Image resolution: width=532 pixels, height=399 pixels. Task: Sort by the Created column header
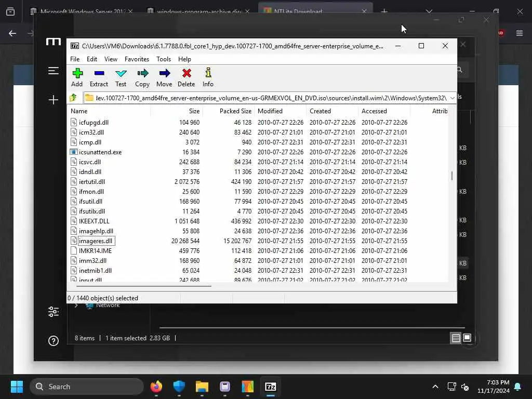coord(332,111)
